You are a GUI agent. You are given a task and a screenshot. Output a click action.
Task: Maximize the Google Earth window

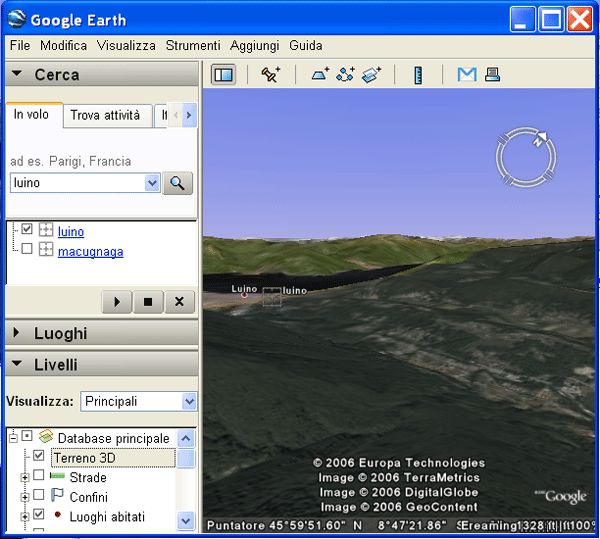point(551,19)
